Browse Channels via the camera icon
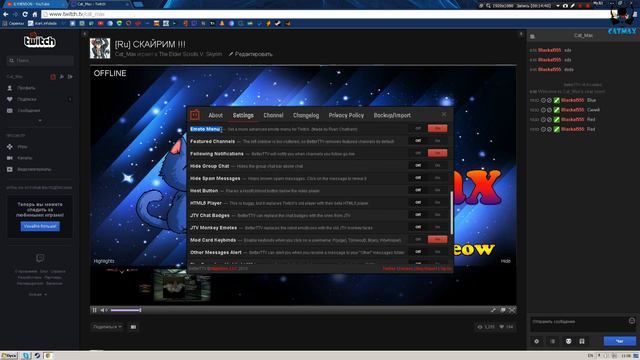Screen dimensions: 640x360 tap(10, 158)
